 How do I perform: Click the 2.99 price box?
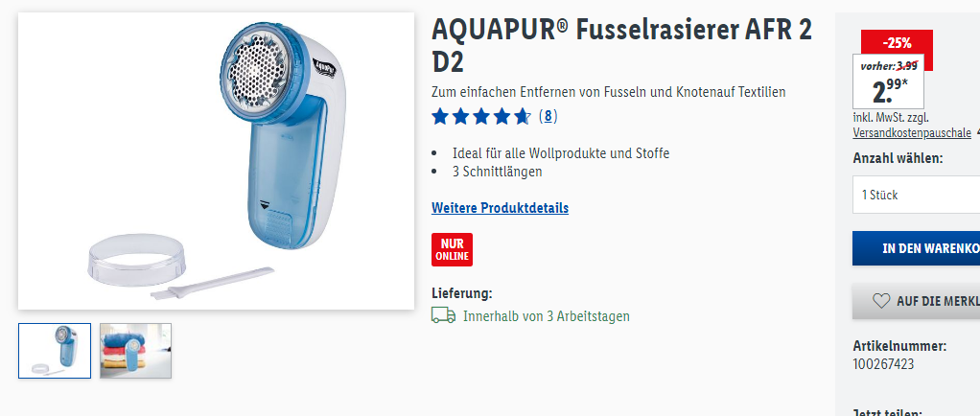tap(888, 81)
